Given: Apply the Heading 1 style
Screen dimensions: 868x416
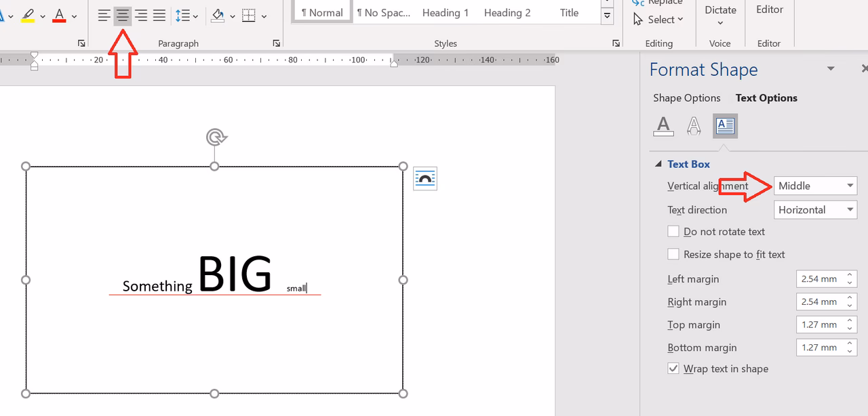Looking at the screenshot, I should [446, 12].
